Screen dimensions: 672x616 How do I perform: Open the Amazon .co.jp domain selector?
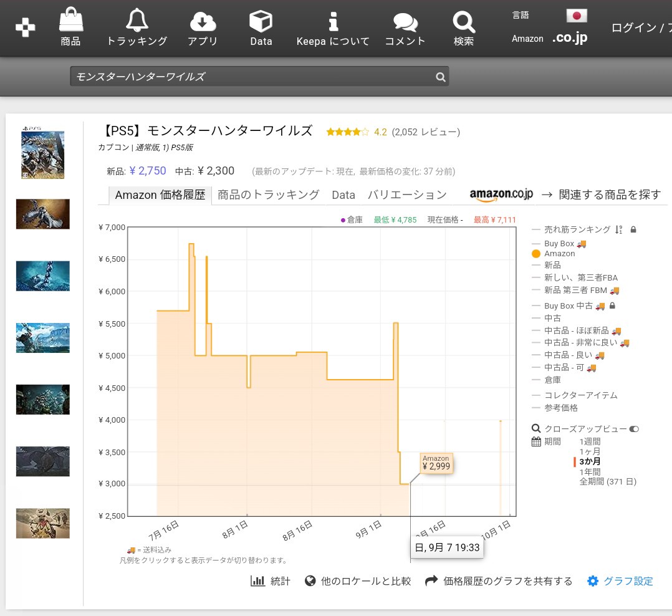pyautogui.click(x=569, y=38)
